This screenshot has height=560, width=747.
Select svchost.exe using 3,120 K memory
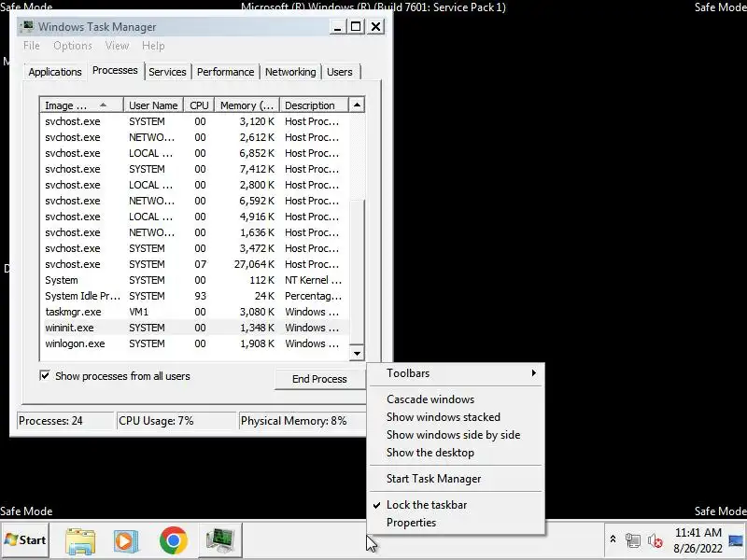click(x=194, y=121)
